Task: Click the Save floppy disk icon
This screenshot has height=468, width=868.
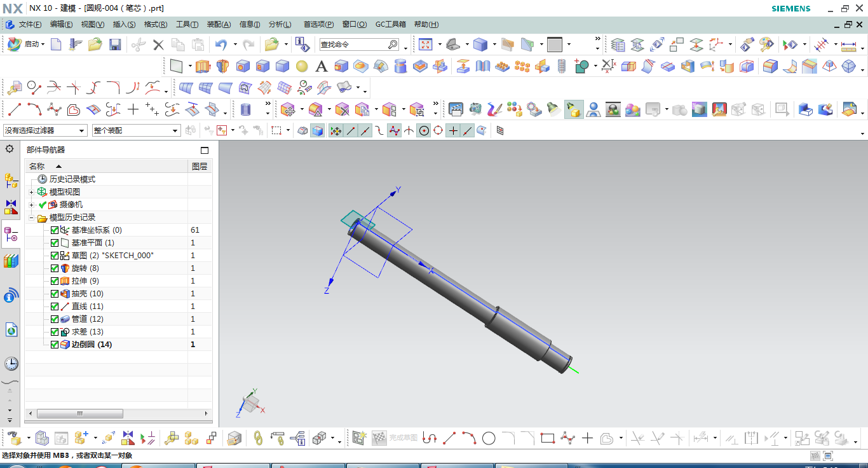Action: pos(115,45)
